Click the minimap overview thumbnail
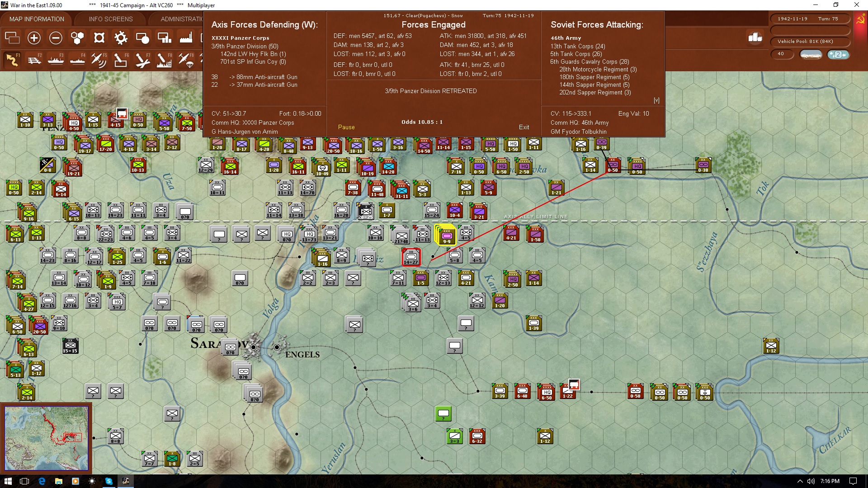This screenshot has height=488, width=868. [x=46, y=438]
